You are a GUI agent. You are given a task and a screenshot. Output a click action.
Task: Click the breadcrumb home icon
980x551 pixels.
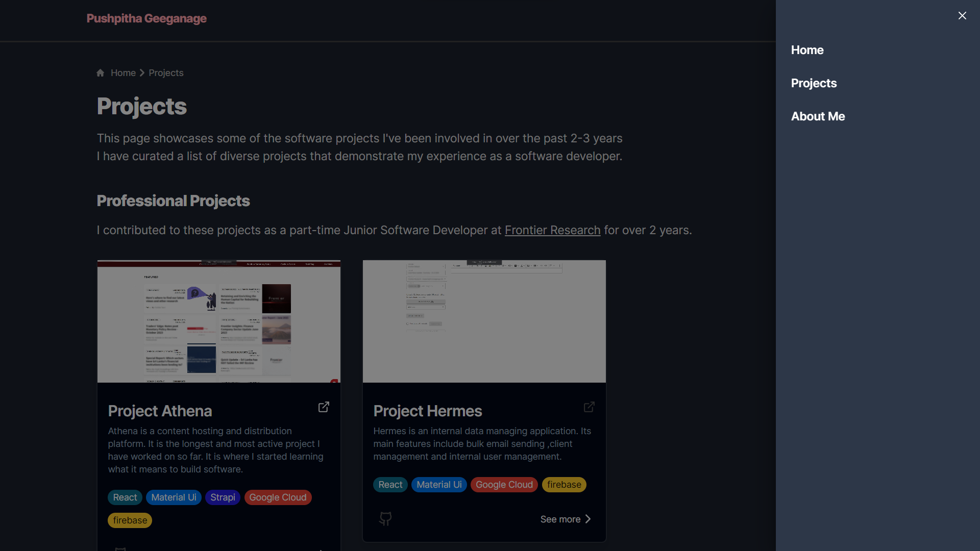point(101,73)
